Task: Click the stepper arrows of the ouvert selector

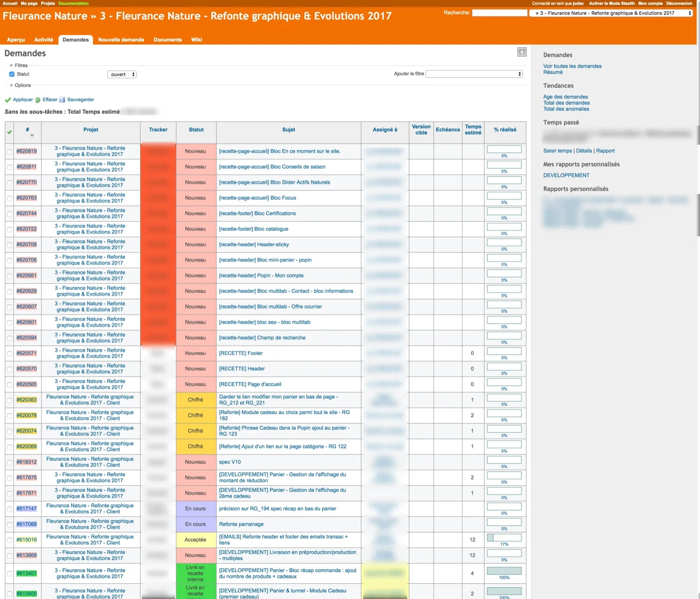Action: click(x=133, y=74)
